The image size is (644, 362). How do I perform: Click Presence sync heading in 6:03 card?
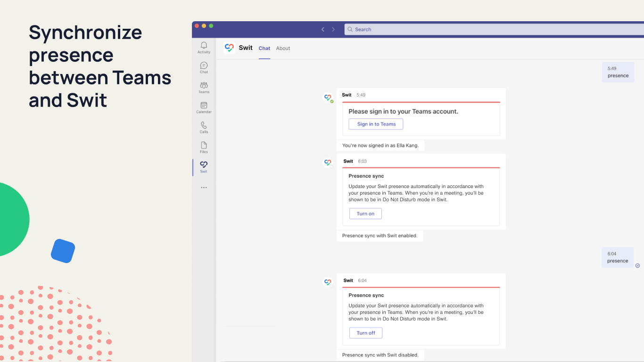pyautogui.click(x=366, y=176)
